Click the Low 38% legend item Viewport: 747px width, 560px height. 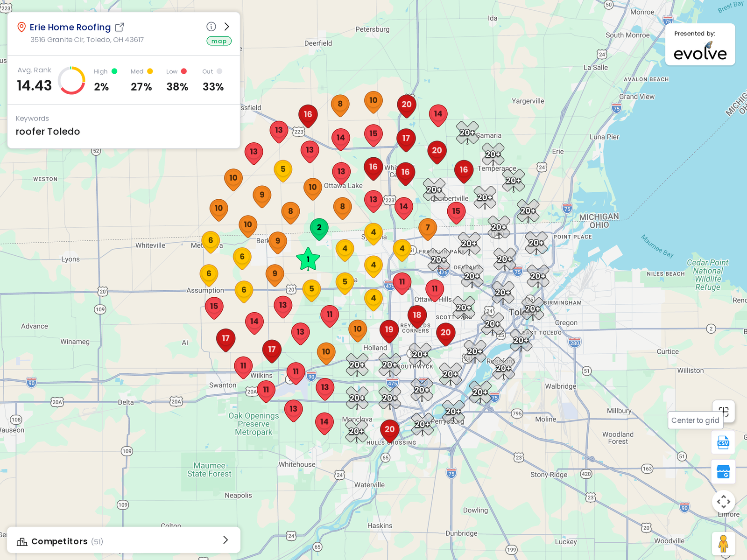point(177,79)
